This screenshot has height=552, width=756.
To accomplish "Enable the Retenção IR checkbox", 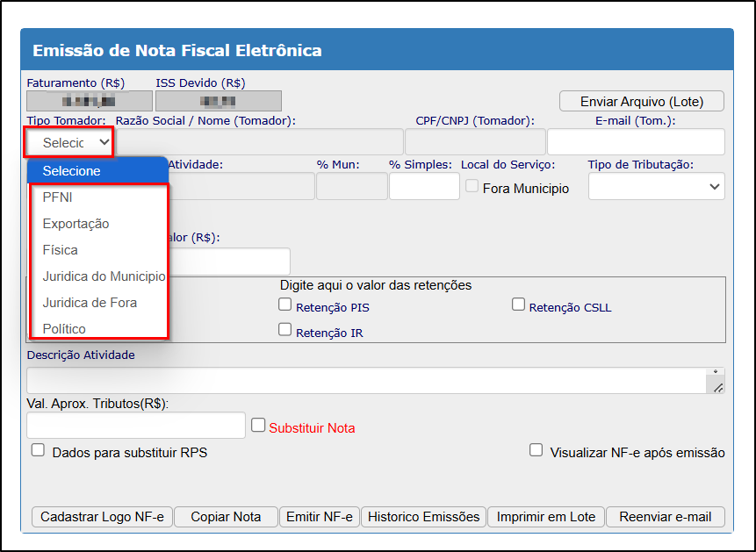I will point(284,330).
